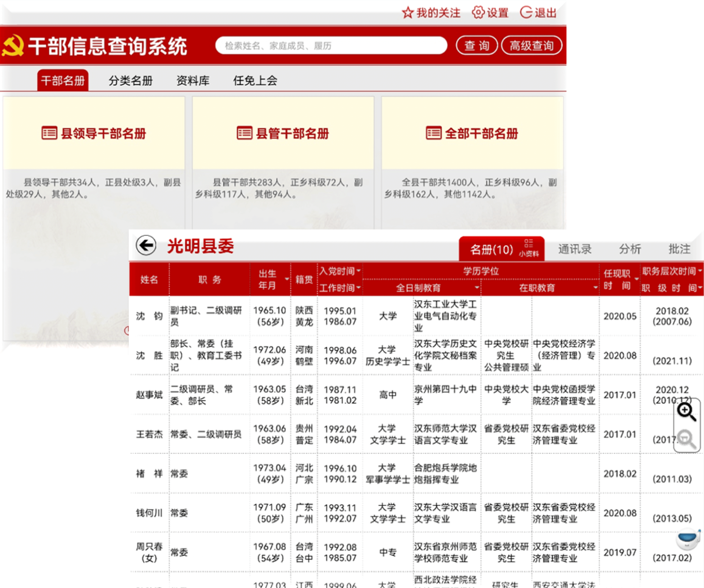Open the 在职教育 column dropdown

tap(595, 288)
